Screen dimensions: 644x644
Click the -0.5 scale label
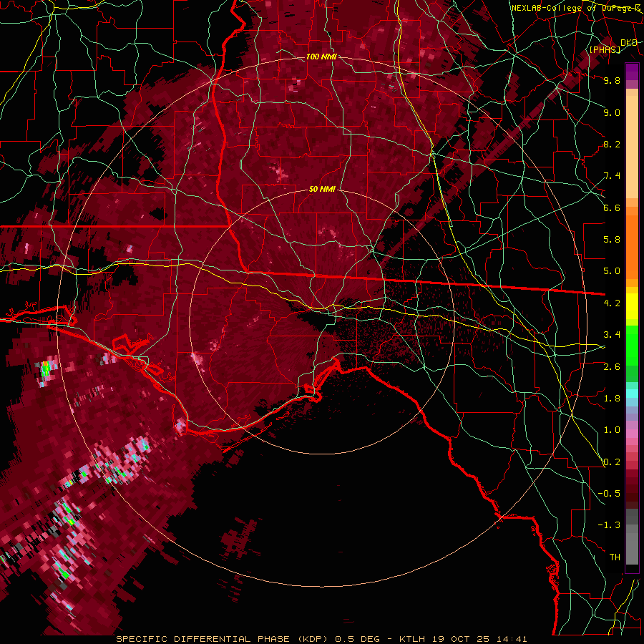click(x=609, y=494)
